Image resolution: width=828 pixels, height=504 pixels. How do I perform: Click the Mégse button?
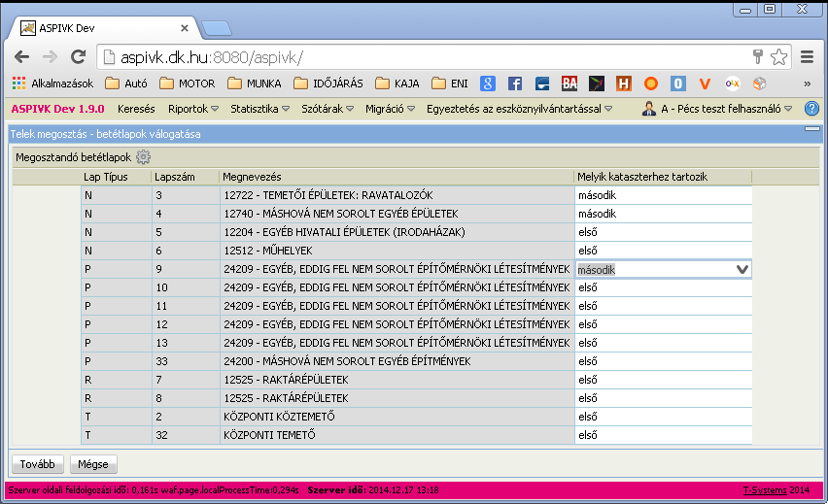coord(93,464)
